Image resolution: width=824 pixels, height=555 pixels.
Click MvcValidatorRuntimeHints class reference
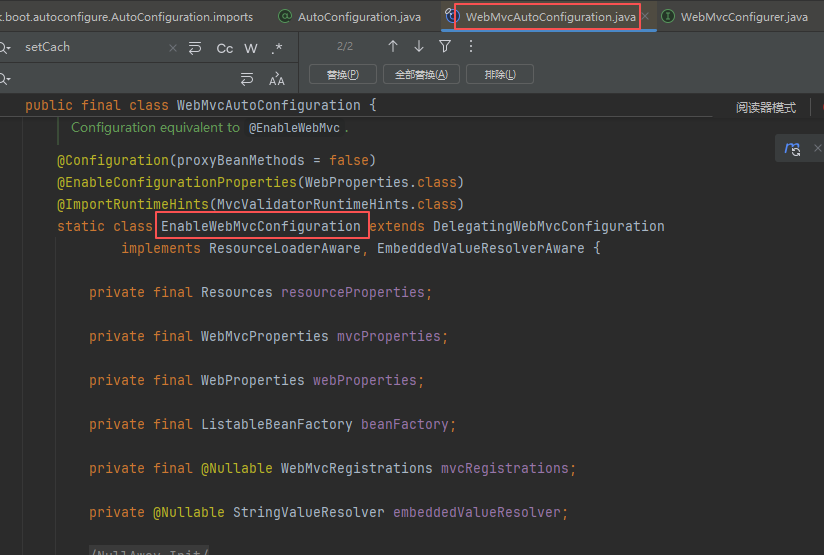click(x=313, y=204)
